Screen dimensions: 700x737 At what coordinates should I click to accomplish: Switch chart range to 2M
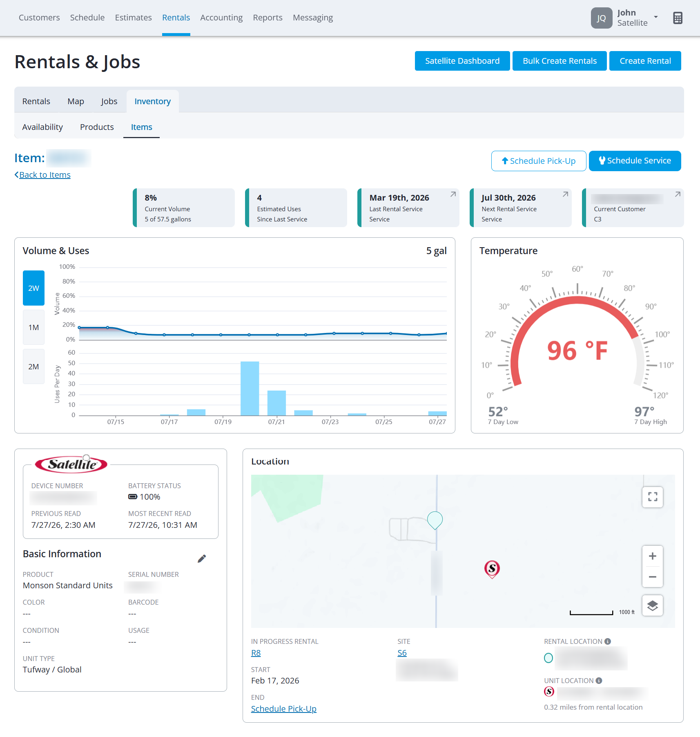click(x=33, y=366)
